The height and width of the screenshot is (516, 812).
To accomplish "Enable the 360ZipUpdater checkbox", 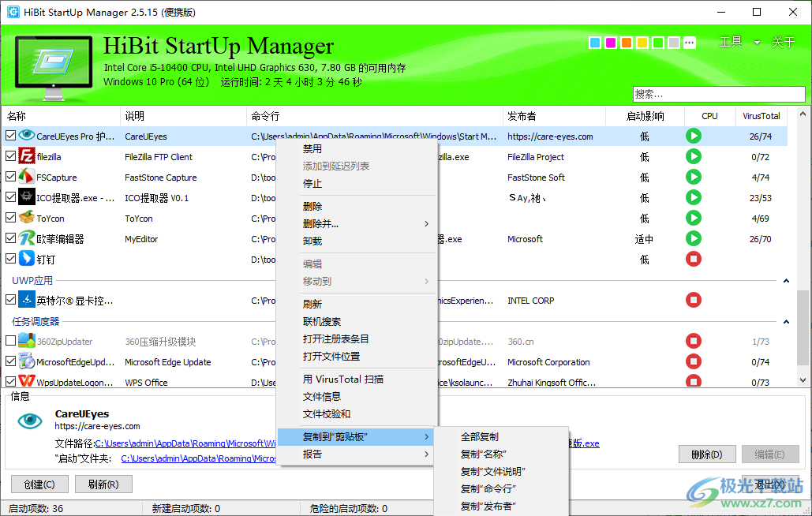I will [x=10, y=341].
